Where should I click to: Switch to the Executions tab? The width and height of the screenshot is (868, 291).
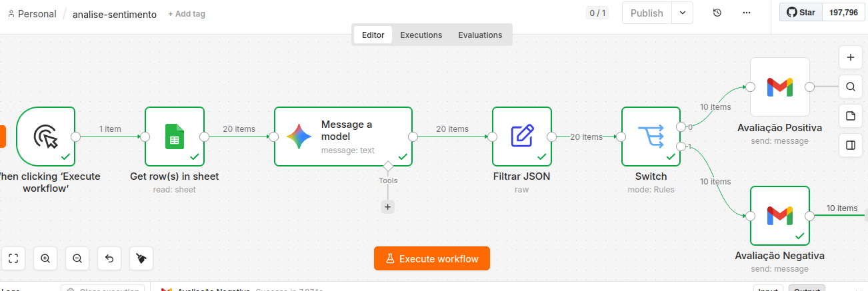421,35
